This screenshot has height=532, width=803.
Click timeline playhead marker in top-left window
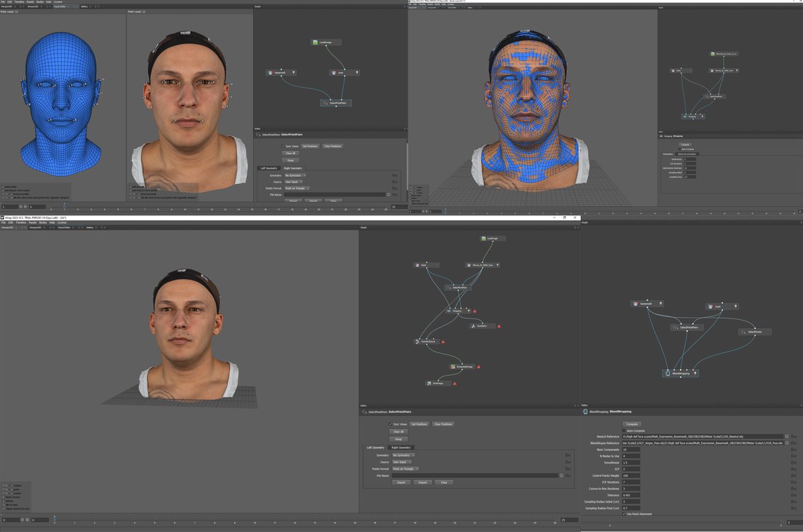[64, 205]
